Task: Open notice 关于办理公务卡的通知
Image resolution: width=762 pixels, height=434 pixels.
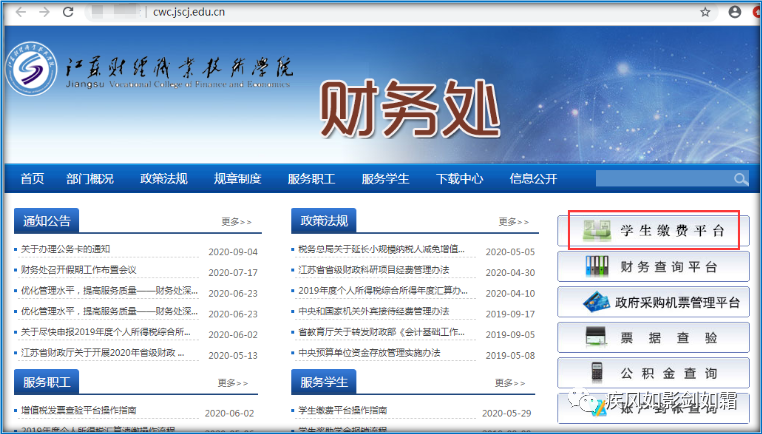Action: pyautogui.click(x=66, y=250)
